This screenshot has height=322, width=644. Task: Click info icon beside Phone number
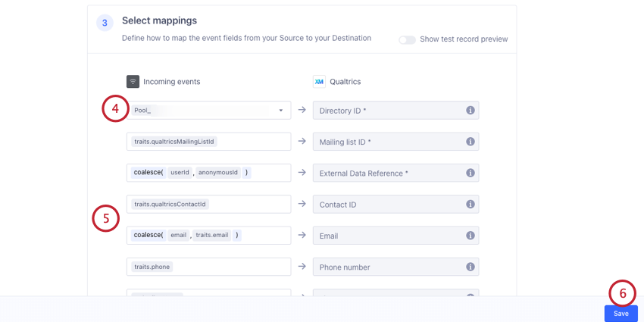[470, 267]
